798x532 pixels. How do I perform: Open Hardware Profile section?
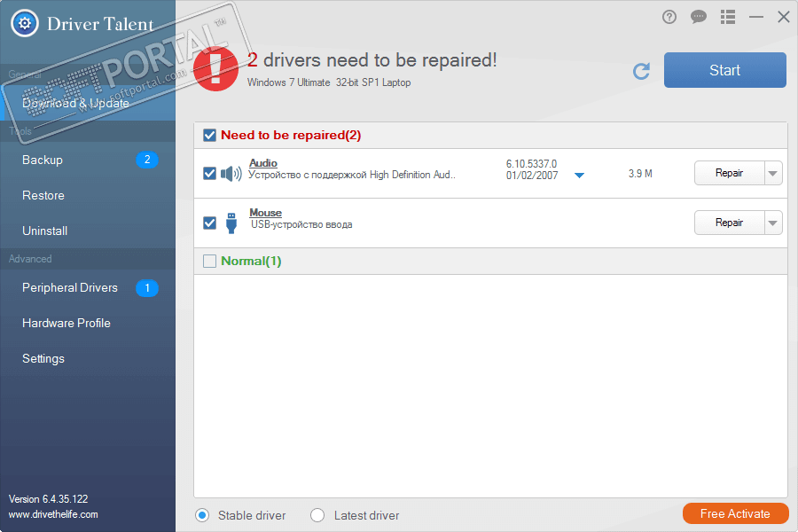coord(88,324)
